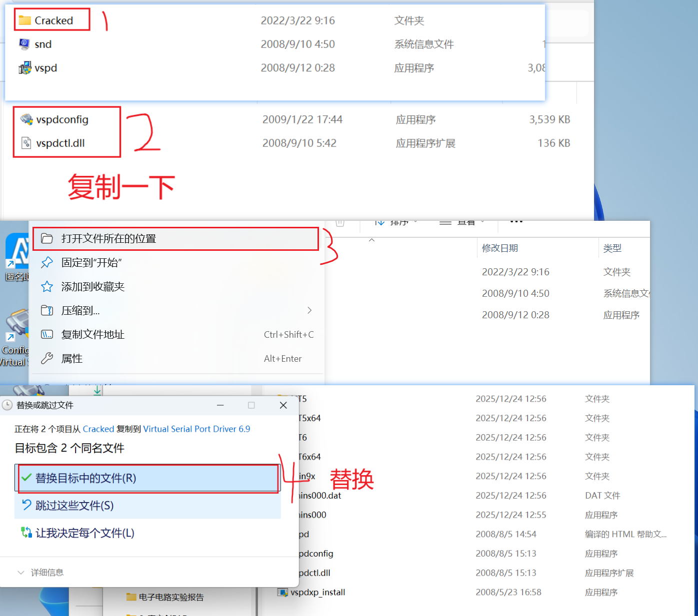Click the vspdxp_install application icon
Image resolution: width=698 pixels, height=616 pixels.
click(x=282, y=593)
